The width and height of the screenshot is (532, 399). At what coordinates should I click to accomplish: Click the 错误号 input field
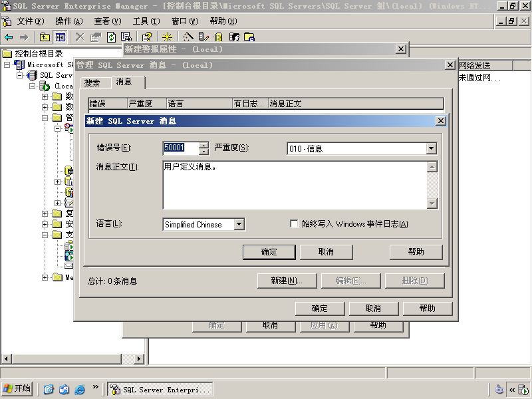click(x=181, y=148)
